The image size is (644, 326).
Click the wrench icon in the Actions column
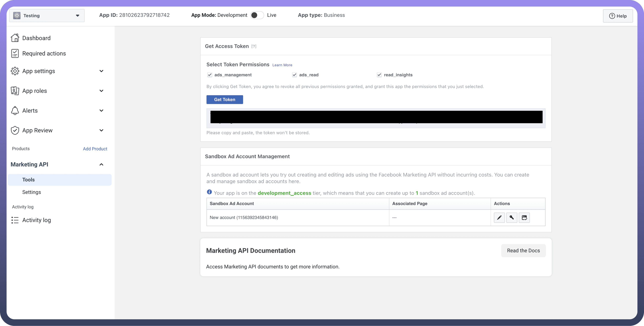click(511, 218)
